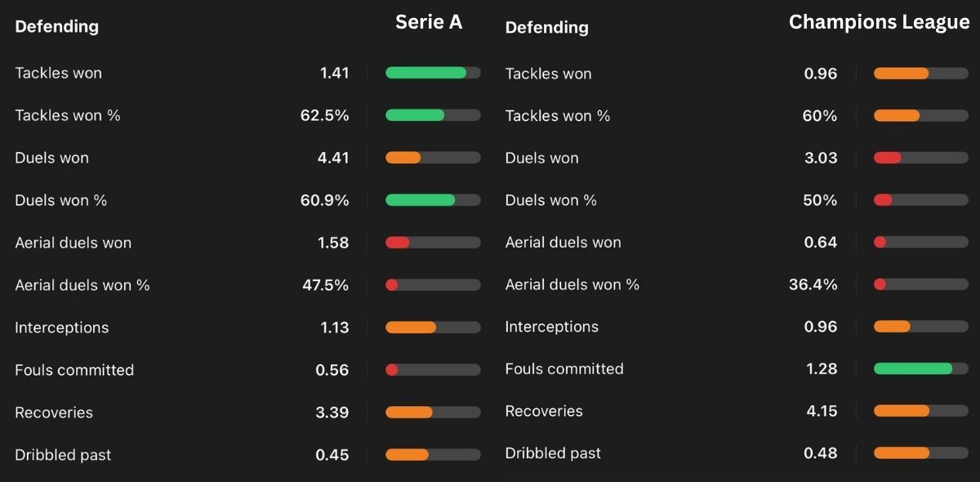This screenshot has height=482, width=980.
Task: Click the Champions League Recoveries orange bar
Action: point(902,411)
